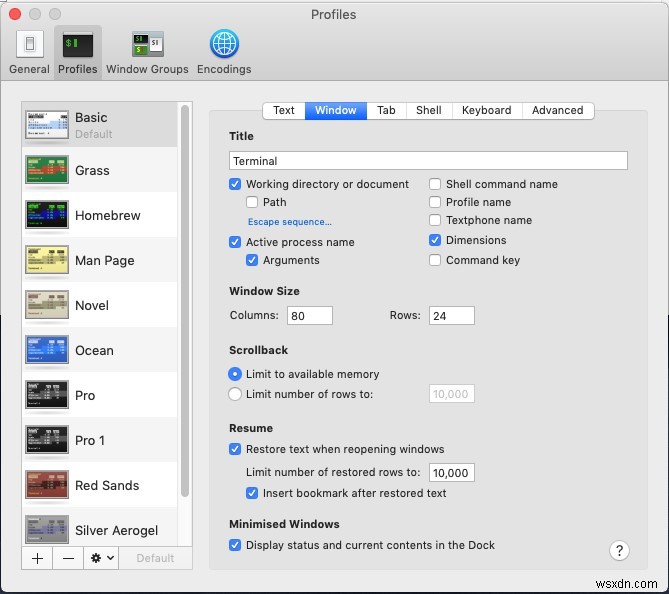Disable Restore text when reopening windows

click(235, 449)
